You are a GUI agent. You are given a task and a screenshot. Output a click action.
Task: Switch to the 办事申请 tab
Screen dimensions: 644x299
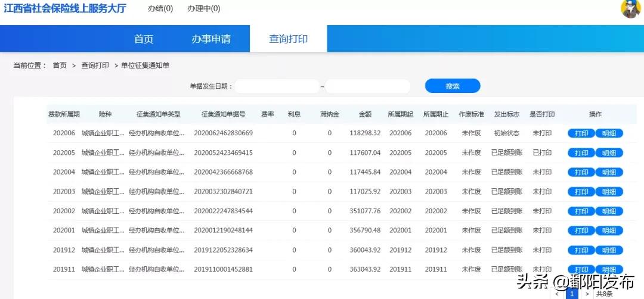click(x=210, y=39)
